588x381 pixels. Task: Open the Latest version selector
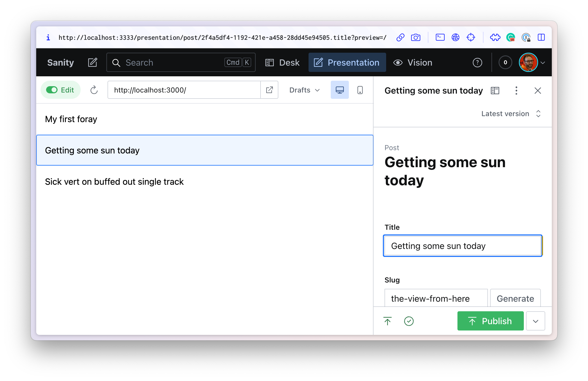point(511,114)
